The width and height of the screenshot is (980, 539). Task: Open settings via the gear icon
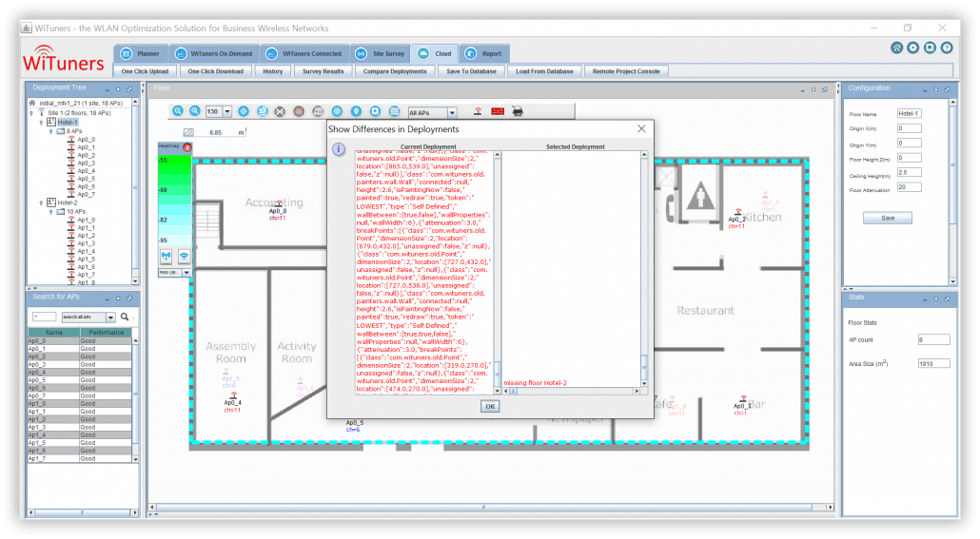913,48
